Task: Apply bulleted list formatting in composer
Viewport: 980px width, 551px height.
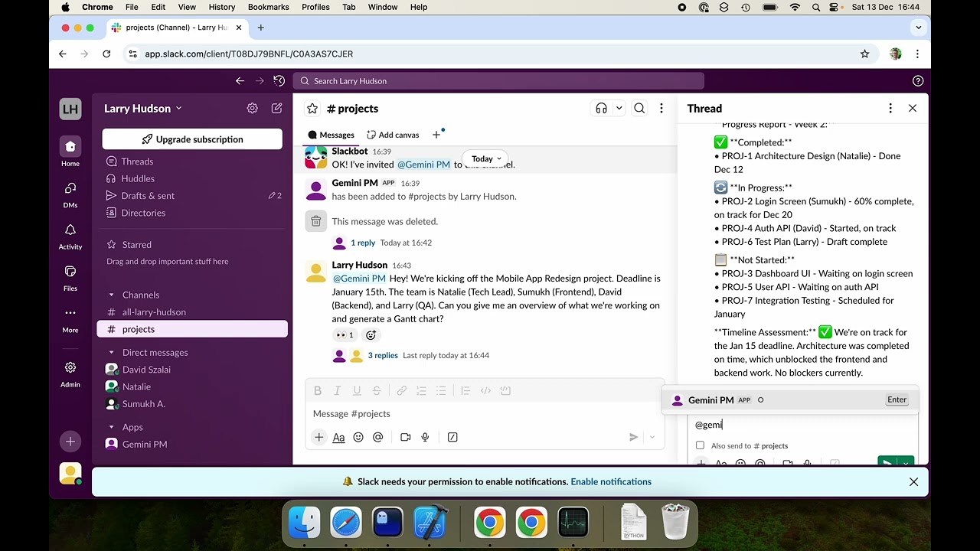Action: coord(441,391)
